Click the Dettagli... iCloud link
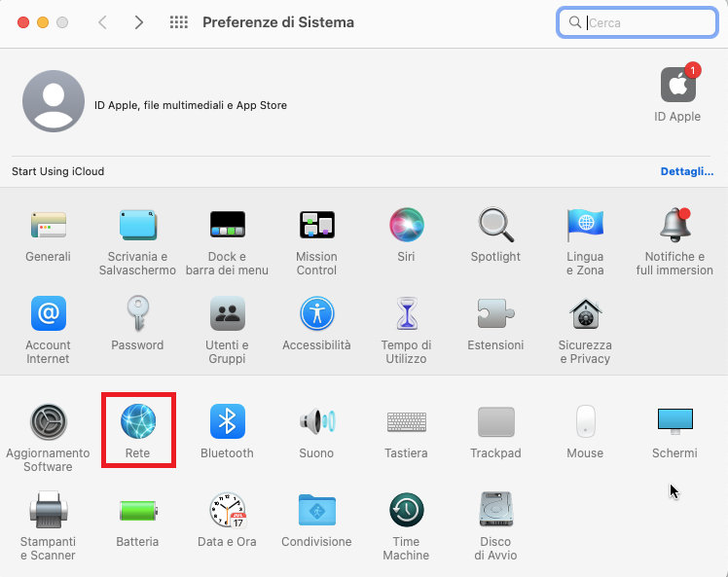This screenshot has width=728, height=577. pyautogui.click(x=687, y=171)
